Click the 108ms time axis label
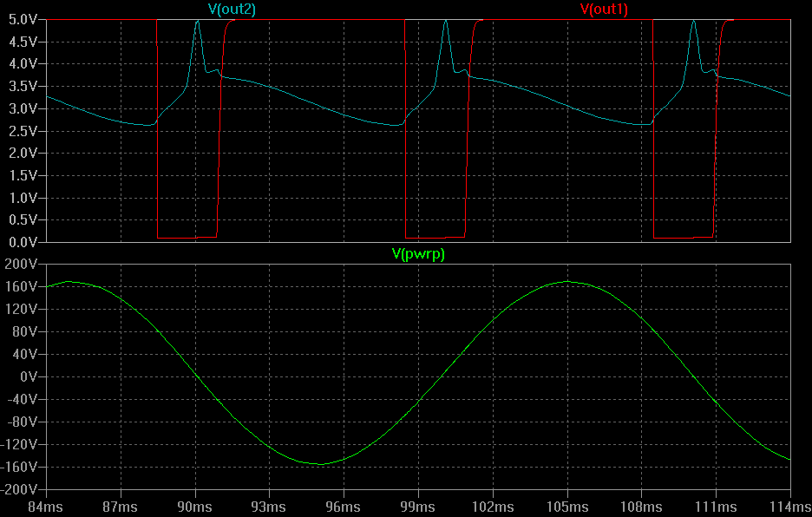This screenshot has height=517, width=812. click(641, 507)
